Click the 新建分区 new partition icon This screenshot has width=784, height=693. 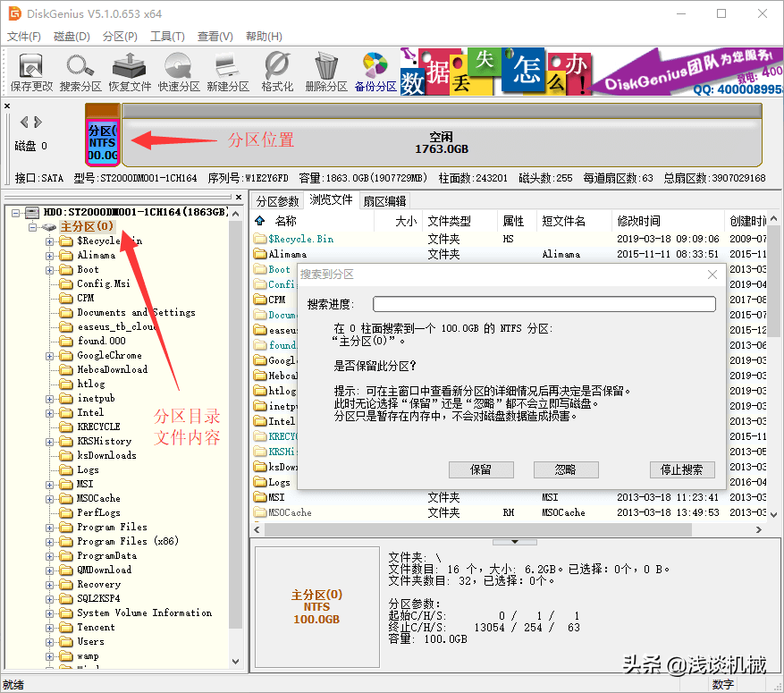227,72
